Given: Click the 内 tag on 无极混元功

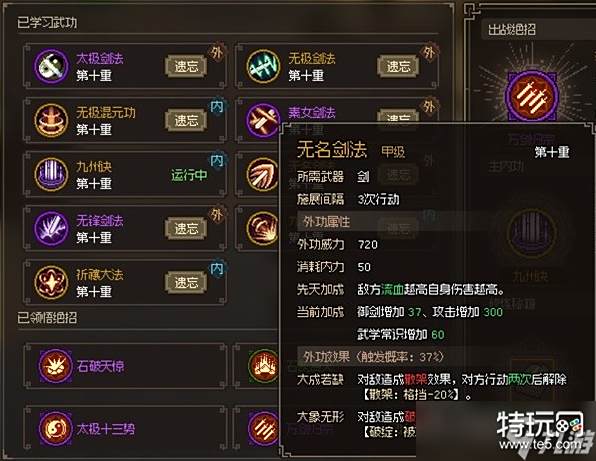Looking at the screenshot, I should coord(217,107).
